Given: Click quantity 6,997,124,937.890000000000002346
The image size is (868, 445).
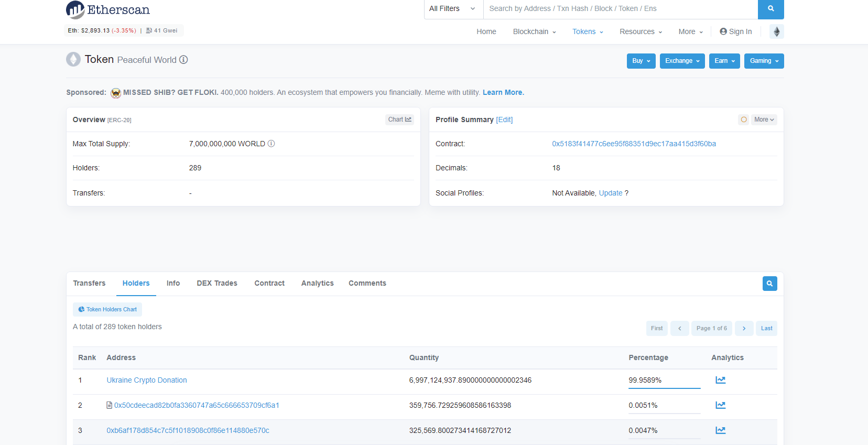Looking at the screenshot, I should [470, 380].
